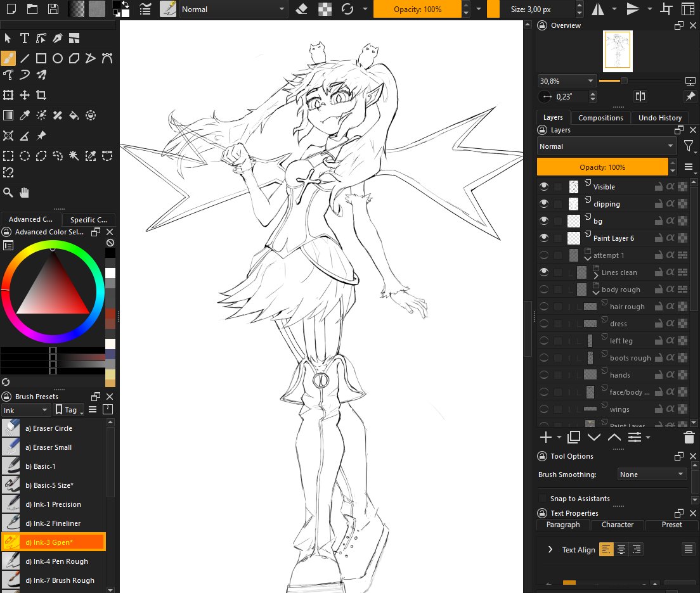Viewport: 700px width, 593px height.
Task: Switch to the Compositions tab
Action: (600, 118)
